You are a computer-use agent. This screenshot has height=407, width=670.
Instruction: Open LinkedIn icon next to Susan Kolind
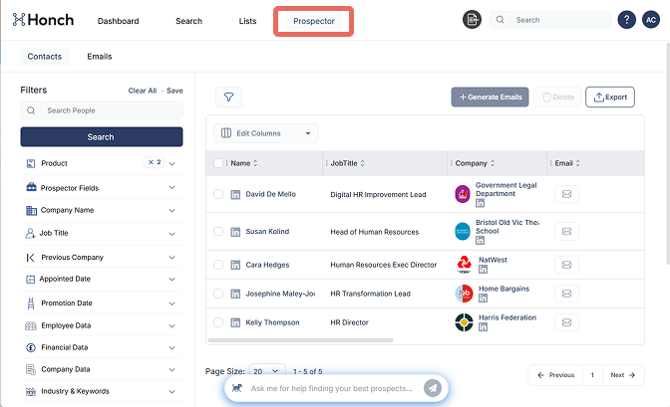tap(235, 232)
